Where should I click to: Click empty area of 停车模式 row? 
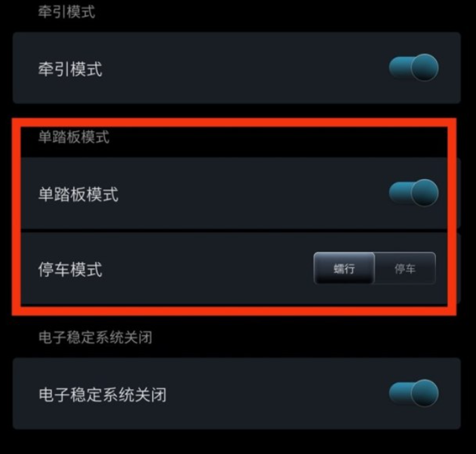click(206, 269)
